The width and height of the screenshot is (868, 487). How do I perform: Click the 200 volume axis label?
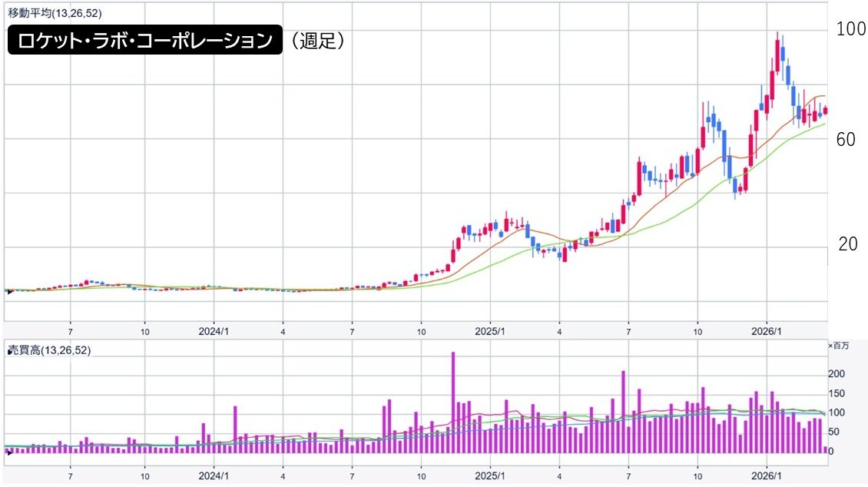coord(837,373)
